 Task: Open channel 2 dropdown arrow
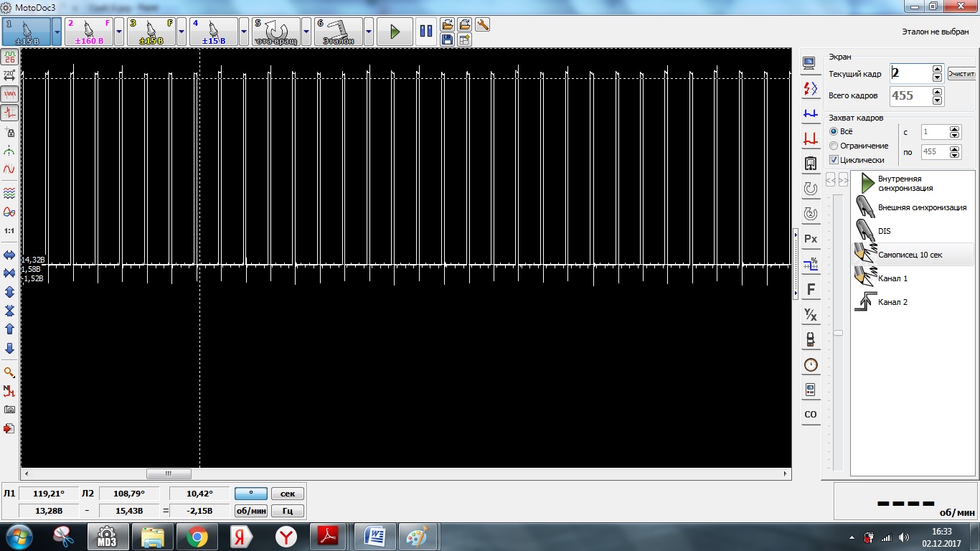pyautogui.click(x=119, y=32)
